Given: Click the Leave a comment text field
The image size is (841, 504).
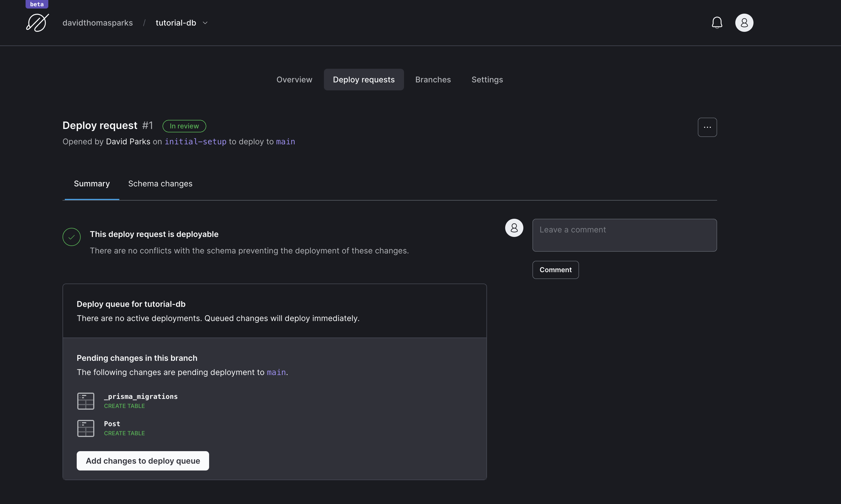Looking at the screenshot, I should pos(624,235).
